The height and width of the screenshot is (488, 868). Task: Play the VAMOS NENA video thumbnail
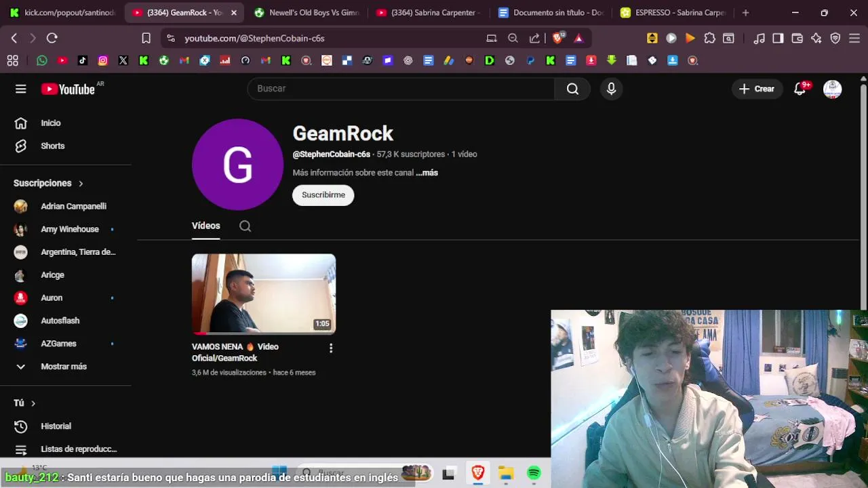click(264, 294)
